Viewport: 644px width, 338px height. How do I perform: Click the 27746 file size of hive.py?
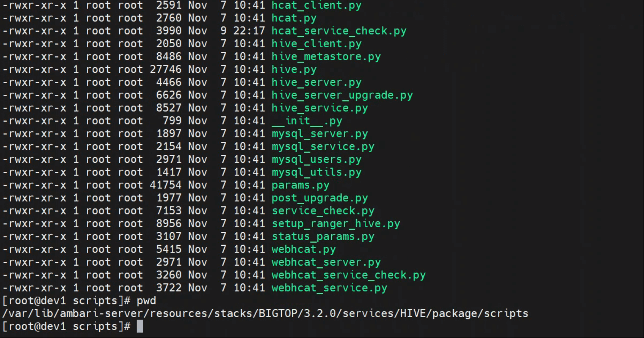[165, 70]
